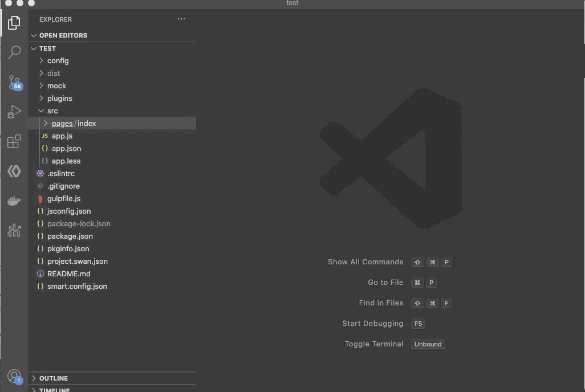Click Go to File label
The image size is (585, 392).
[385, 283]
